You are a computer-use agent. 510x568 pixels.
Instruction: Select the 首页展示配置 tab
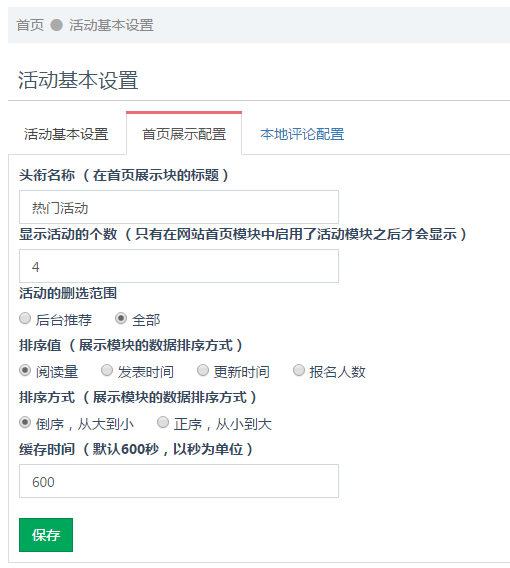(x=184, y=134)
